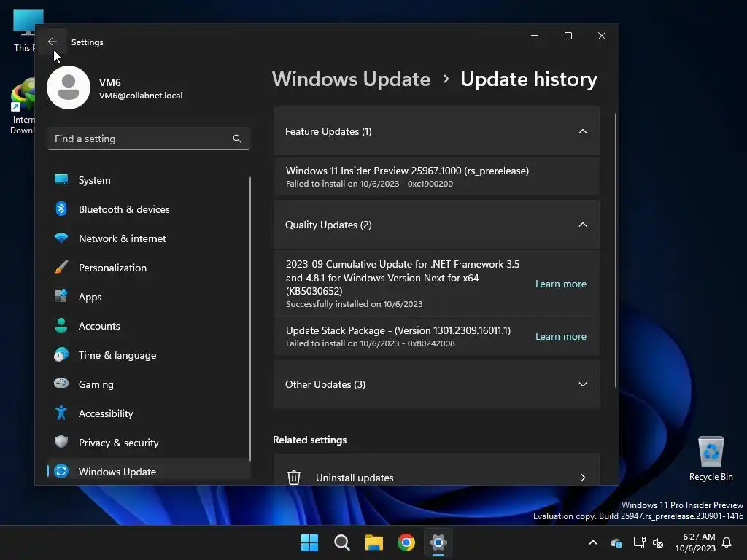Screen dimensions: 747x560
Task: Open Privacy & security settings
Action: [149, 443]
